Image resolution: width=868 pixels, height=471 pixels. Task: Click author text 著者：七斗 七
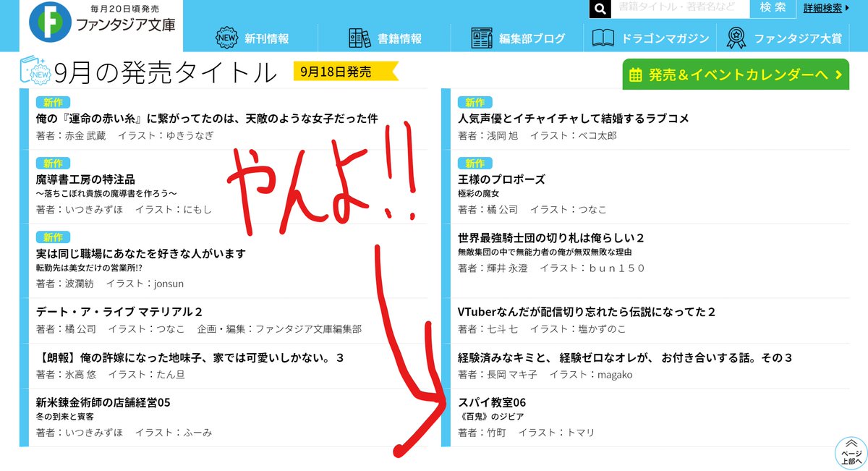tap(488, 329)
